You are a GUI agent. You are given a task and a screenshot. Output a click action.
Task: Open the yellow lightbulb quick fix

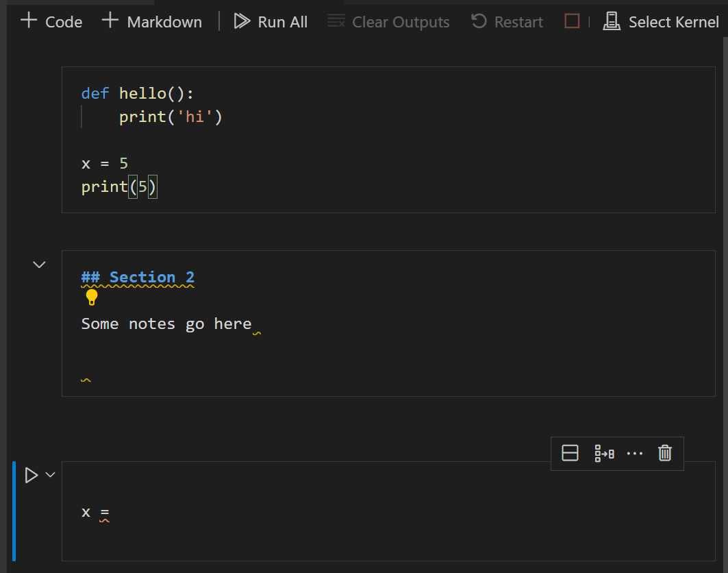(x=92, y=297)
